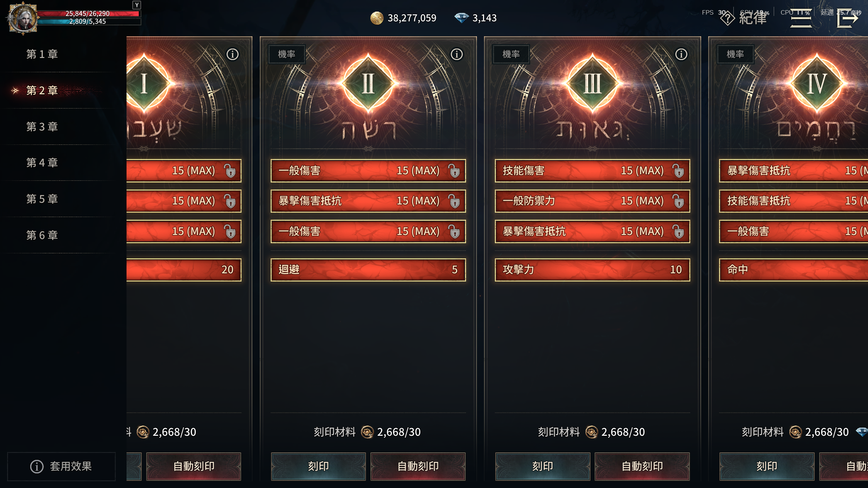
Task: Open the hamburger main menu icon
Action: pos(801,18)
